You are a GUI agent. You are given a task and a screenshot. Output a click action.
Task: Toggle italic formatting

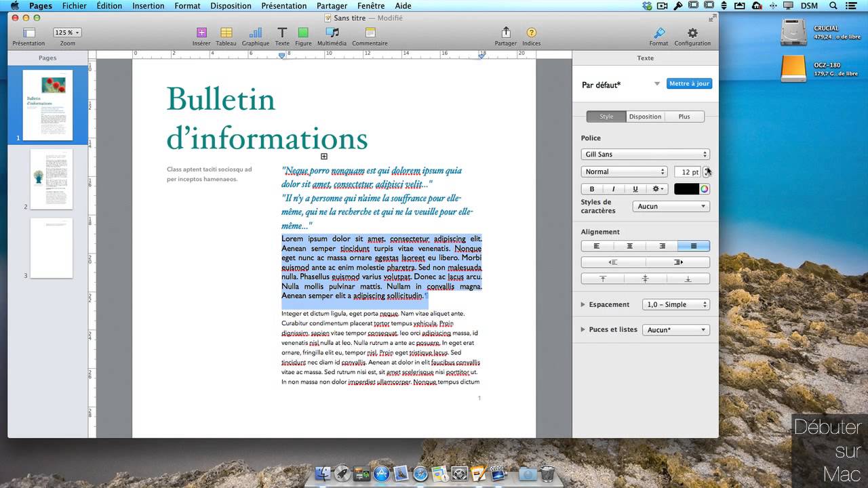(614, 189)
